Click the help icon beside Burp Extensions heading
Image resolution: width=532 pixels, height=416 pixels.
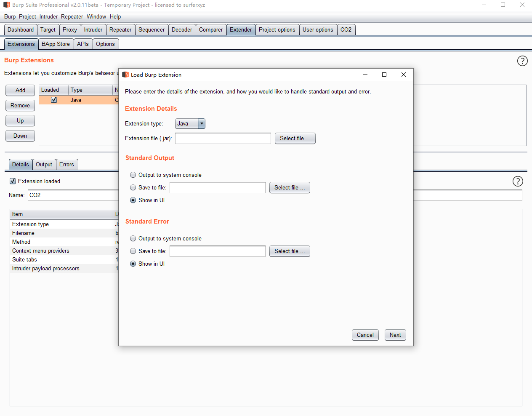[x=522, y=61]
